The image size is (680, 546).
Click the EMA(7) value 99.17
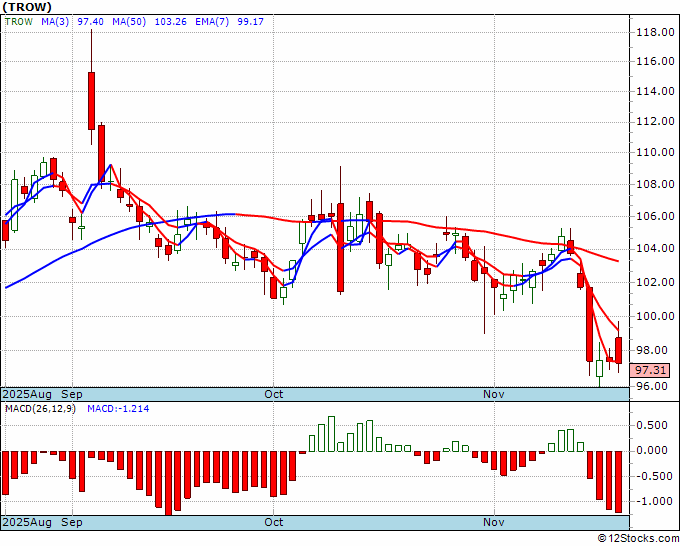(250, 22)
